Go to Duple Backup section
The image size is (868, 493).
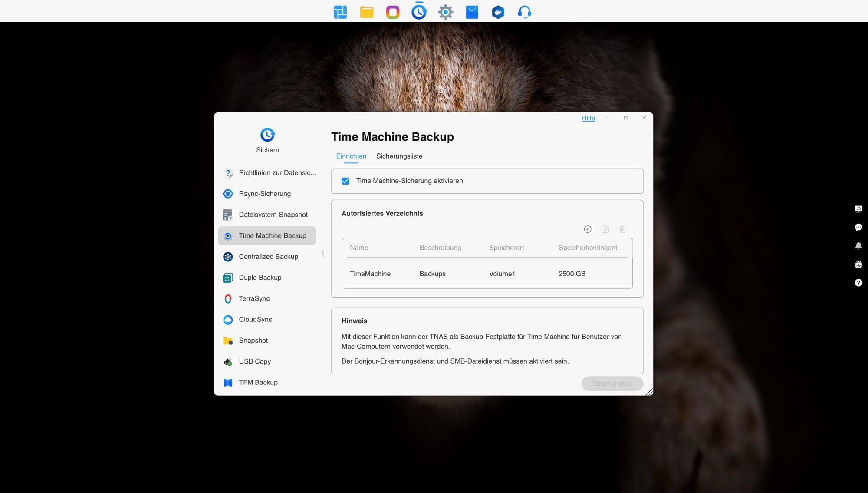point(260,278)
